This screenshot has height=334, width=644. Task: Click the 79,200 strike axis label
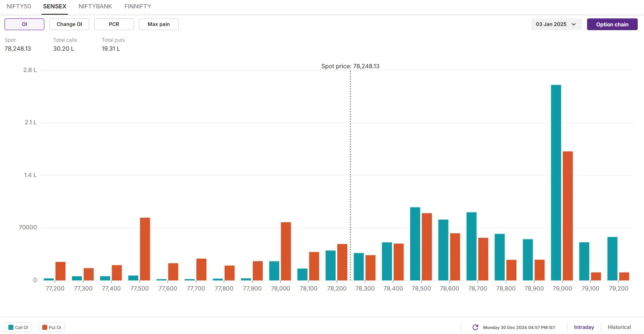[x=618, y=288]
